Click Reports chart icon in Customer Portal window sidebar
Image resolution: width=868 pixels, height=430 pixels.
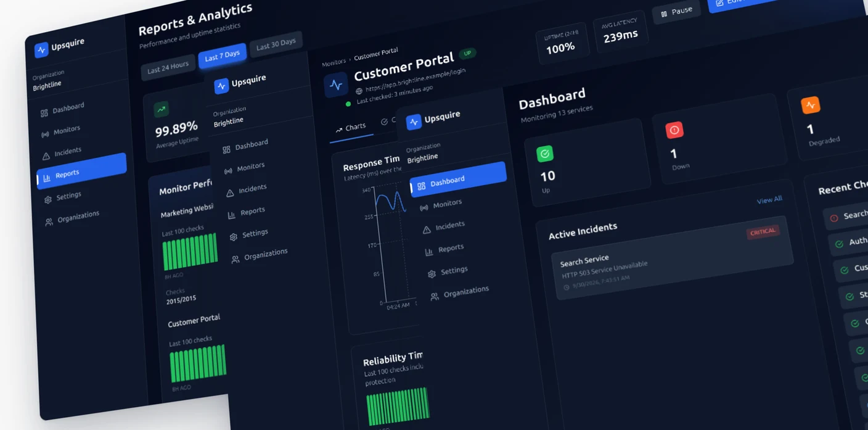(232, 215)
